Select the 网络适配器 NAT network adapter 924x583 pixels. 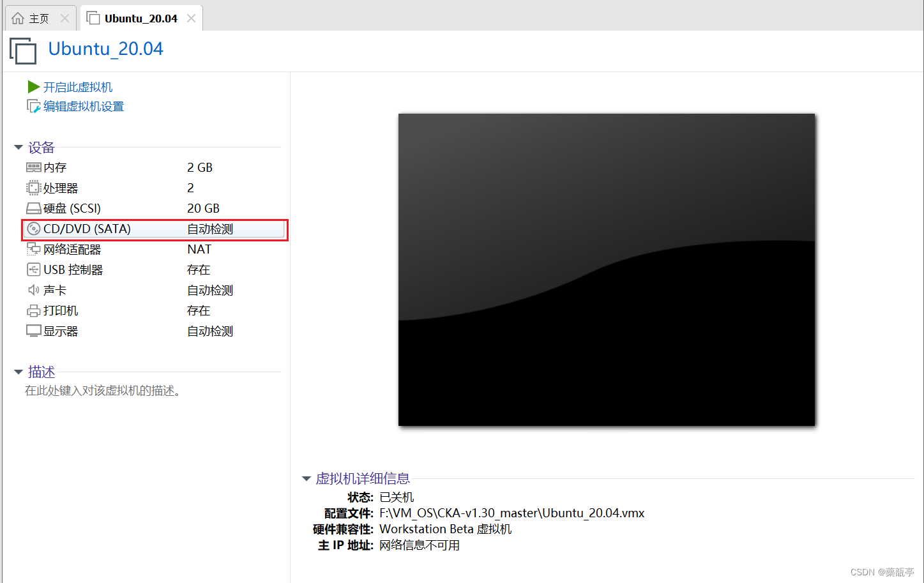pos(70,248)
